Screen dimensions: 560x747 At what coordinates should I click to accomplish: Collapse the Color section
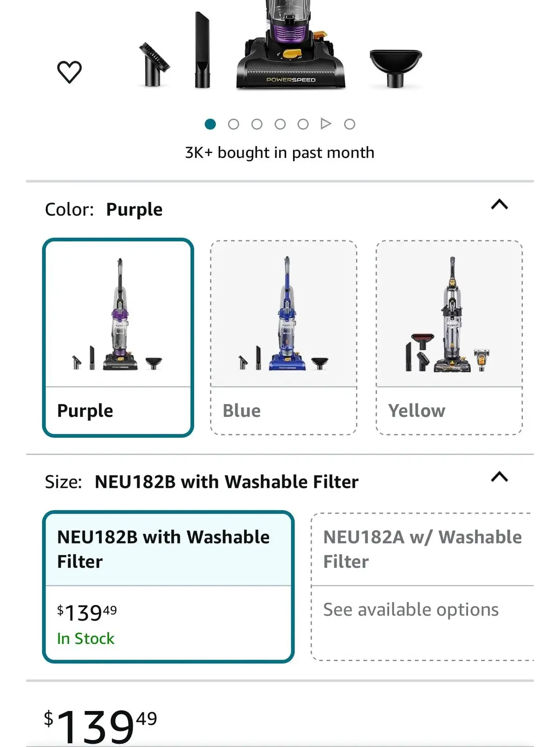coord(499,203)
